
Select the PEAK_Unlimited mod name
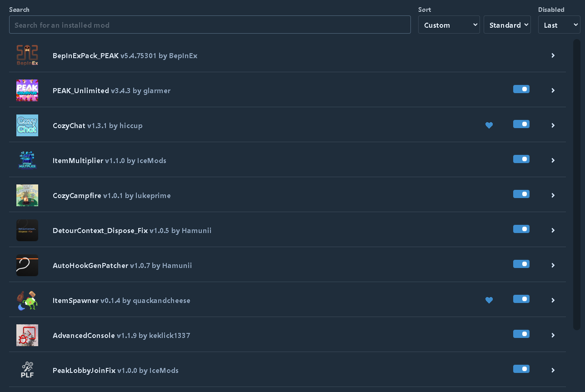click(81, 91)
